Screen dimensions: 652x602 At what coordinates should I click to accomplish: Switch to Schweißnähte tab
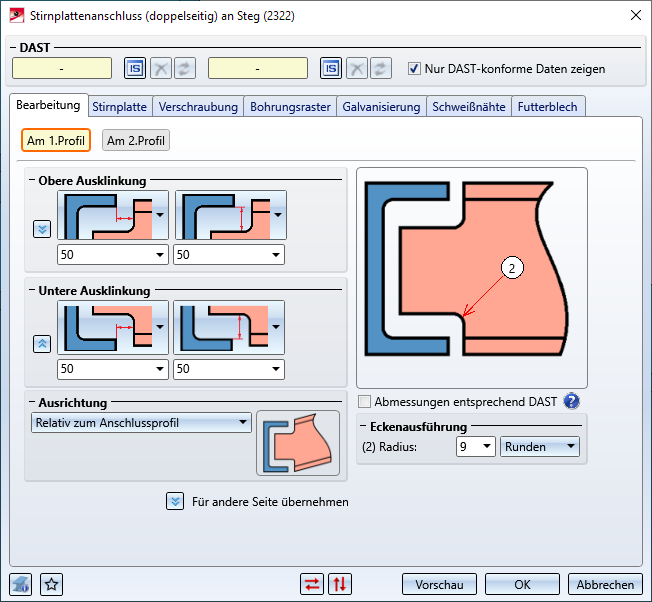(469, 107)
